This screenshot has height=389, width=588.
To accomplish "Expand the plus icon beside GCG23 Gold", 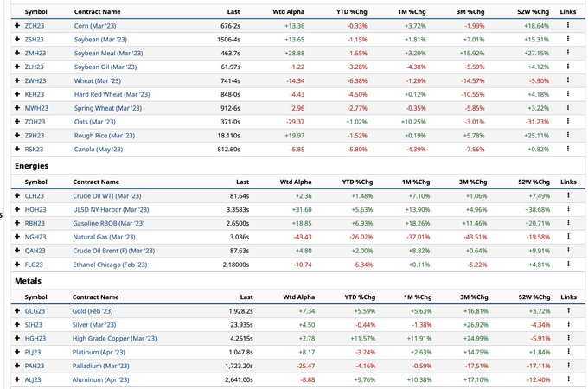I will point(17,311).
